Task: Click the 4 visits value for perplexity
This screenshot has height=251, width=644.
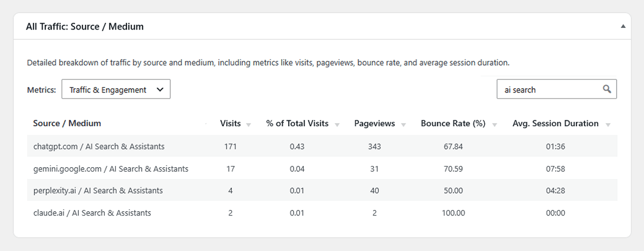Action: coord(230,191)
